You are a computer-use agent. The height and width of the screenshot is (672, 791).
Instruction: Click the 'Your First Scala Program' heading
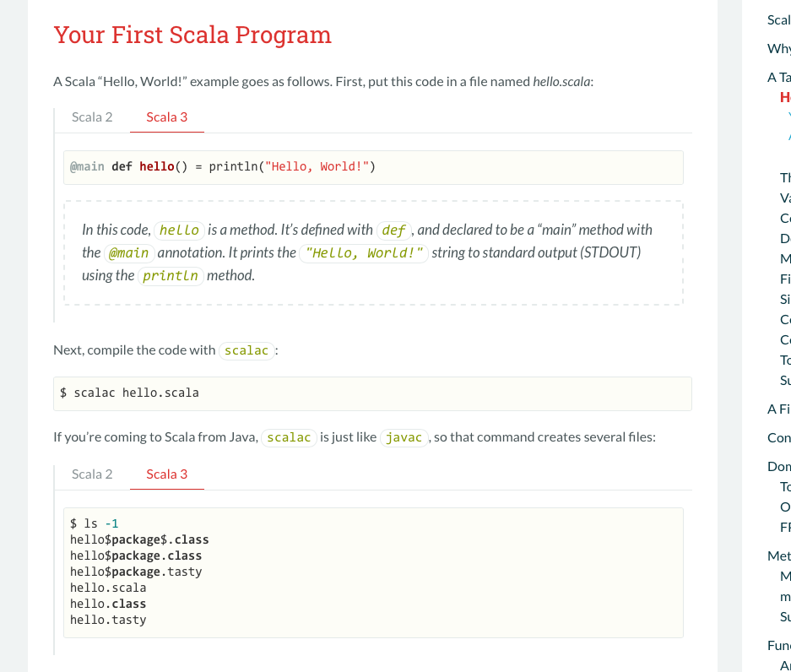coord(192,35)
